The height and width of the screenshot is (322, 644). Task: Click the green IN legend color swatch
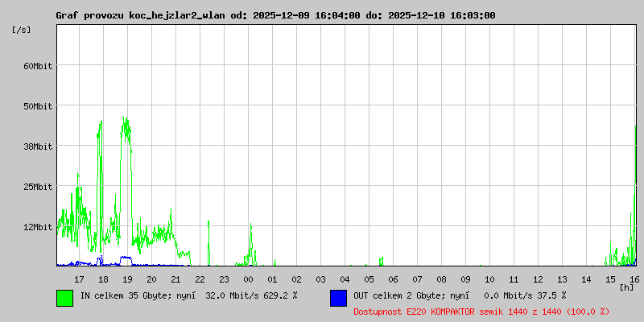click(65, 298)
